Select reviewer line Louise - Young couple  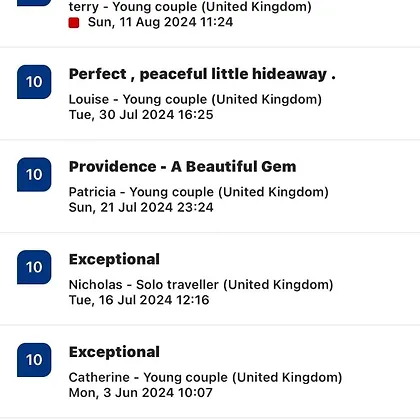coord(195,99)
